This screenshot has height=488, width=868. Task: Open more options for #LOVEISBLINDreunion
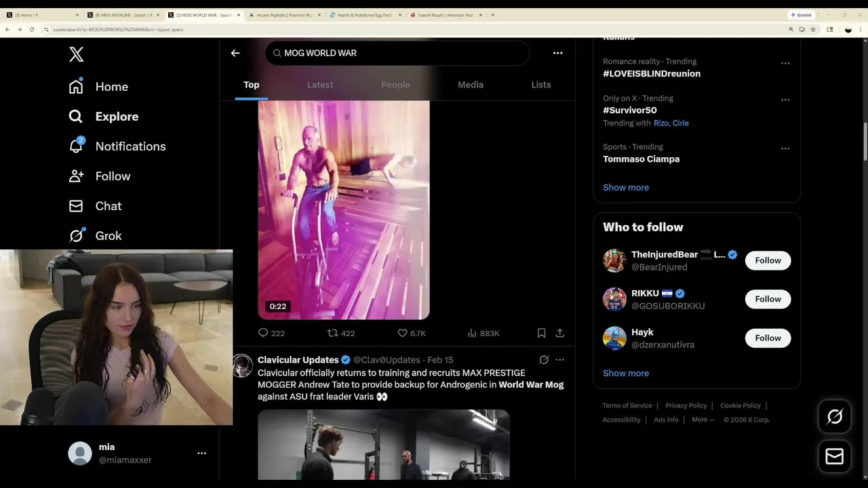pos(785,63)
